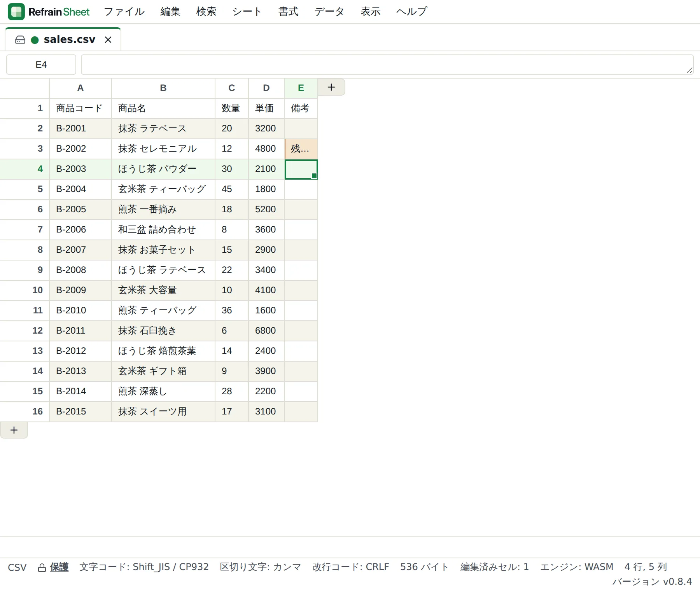Add a new column with plus button
The height and width of the screenshot is (591, 700).
click(x=331, y=87)
